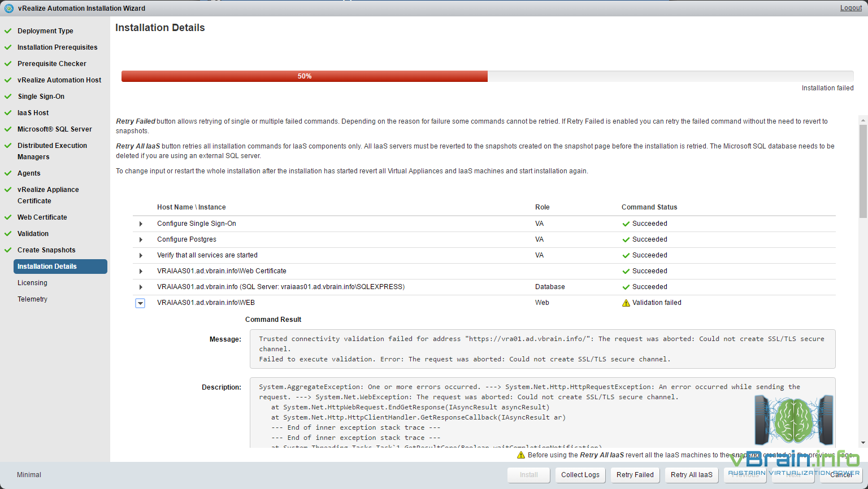This screenshot has height=489, width=868.
Task: Click the checkmark beside vRealize Automation Host
Action: coord(8,80)
